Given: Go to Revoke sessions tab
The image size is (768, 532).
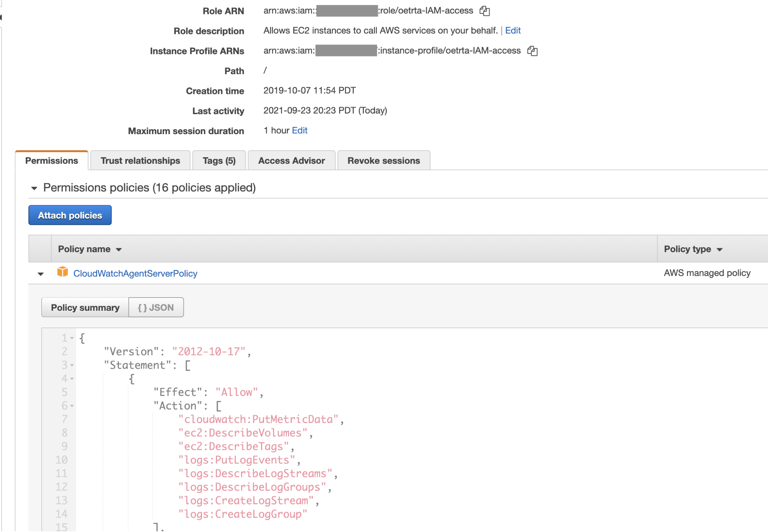Looking at the screenshot, I should pyautogui.click(x=384, y=161).
